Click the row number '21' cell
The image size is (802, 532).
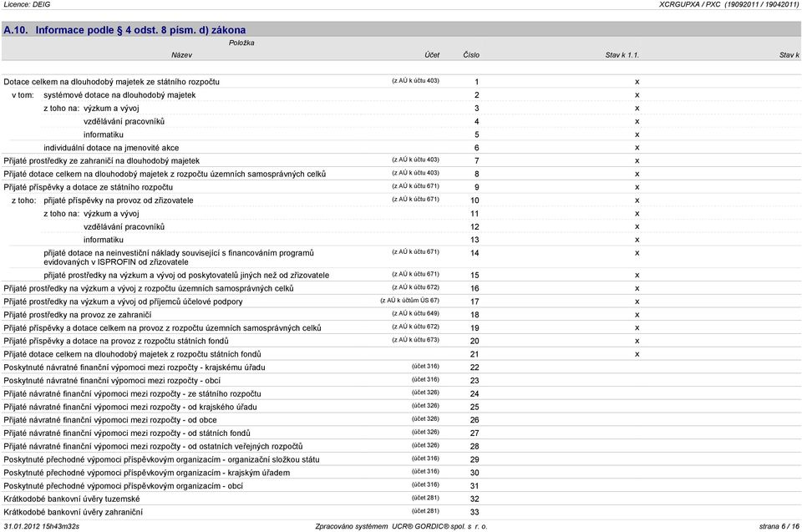tap(475, 355)
